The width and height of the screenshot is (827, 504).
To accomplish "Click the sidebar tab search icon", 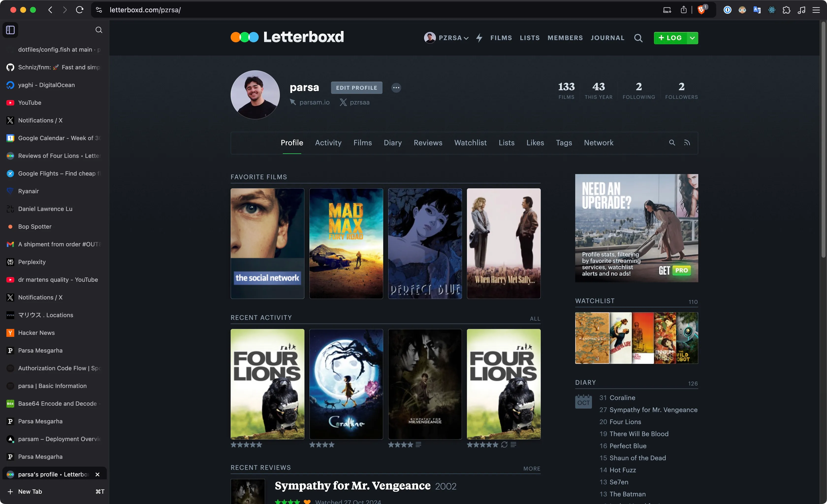I will (99, 30).
